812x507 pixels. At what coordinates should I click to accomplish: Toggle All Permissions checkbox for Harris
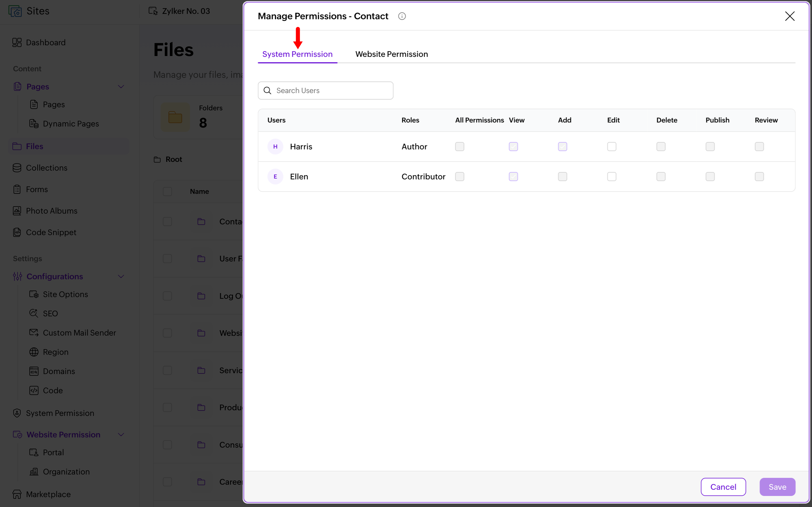point(460,147)
